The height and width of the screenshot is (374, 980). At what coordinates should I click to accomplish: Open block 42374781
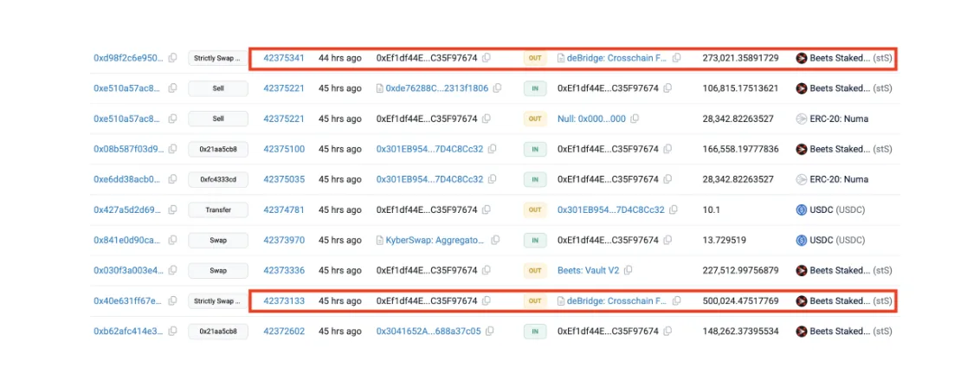tap(284, 210)
